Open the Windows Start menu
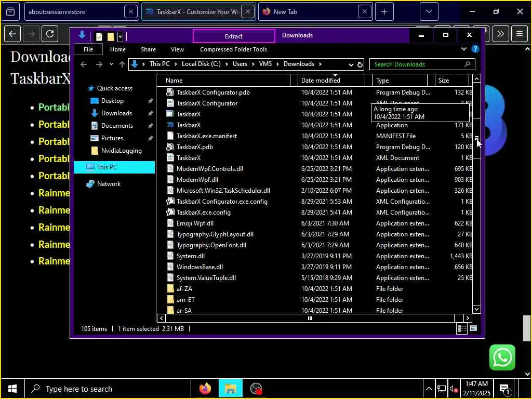 pyautogui.click(x=12, y=389)
